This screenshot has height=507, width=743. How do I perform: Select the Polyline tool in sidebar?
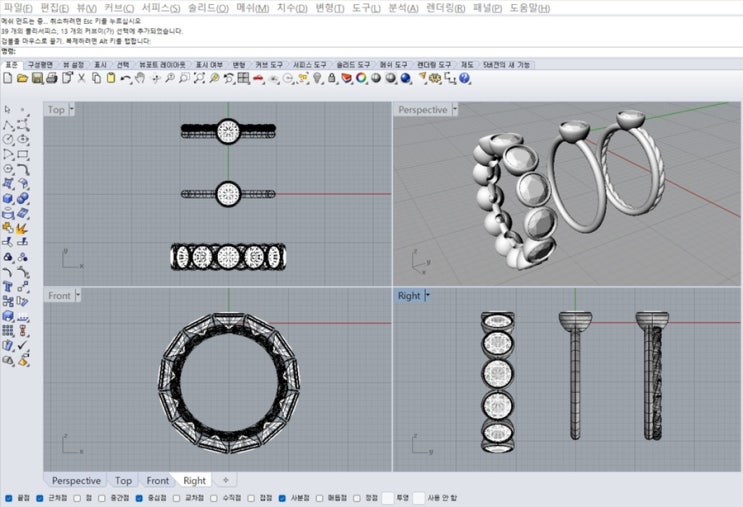(8, 125)
